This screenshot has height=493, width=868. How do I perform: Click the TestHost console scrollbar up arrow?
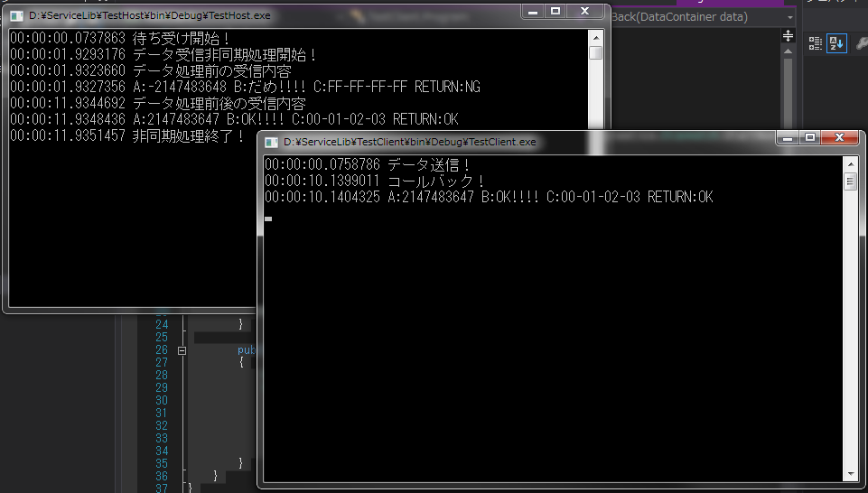tap(595, 38)
